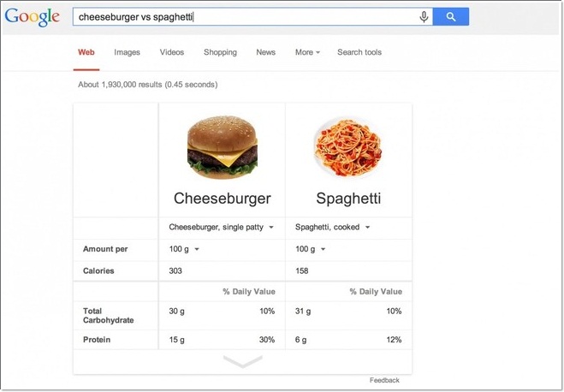Start voice search with microphone icon

click(424, 17)
